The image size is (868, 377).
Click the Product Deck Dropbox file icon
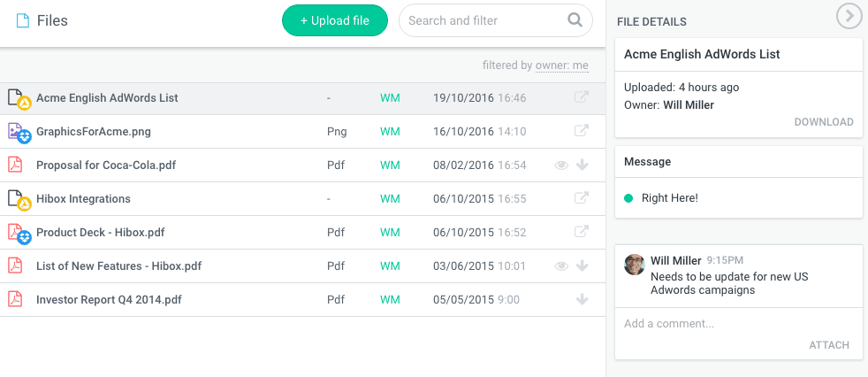[19, 234]
